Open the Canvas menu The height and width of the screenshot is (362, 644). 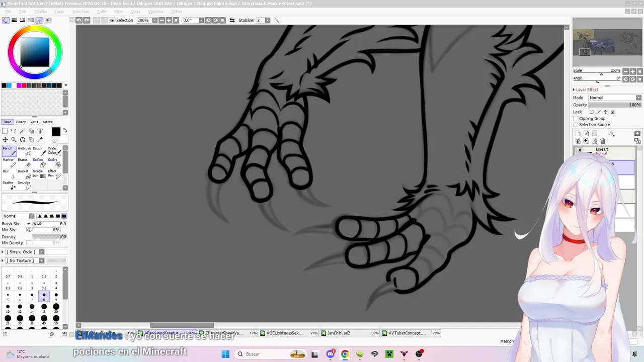[40, 12]
